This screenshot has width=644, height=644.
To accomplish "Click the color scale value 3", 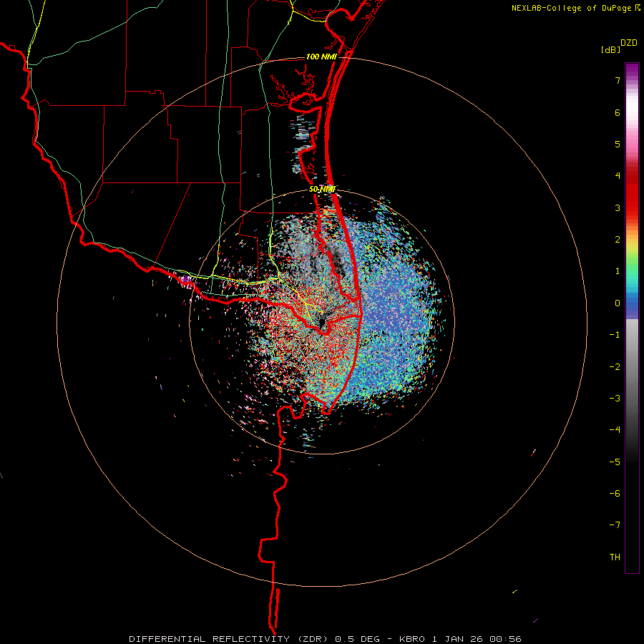I will pos(618,208).
